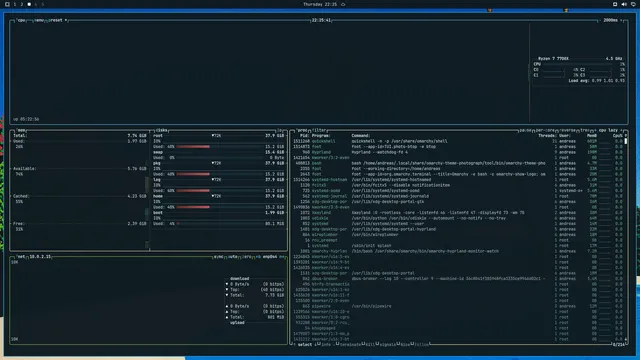Switch to workspace 4
640x360 pixels.
pos(36,4)
